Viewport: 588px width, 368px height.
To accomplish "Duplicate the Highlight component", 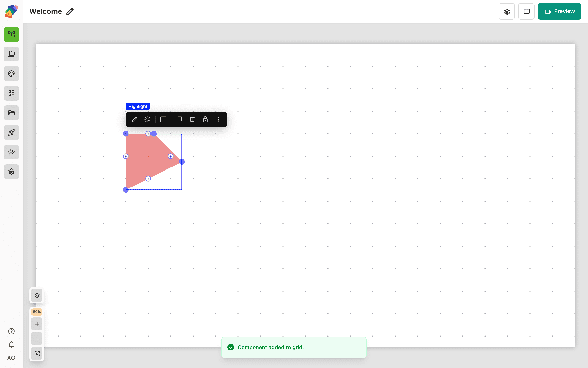I will (x=179, y=119).
